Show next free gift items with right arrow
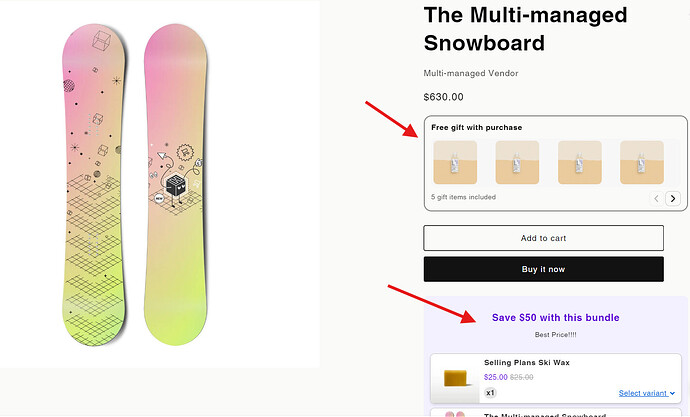The width and height of the screenshot is (690, 417). click(673, 198)
